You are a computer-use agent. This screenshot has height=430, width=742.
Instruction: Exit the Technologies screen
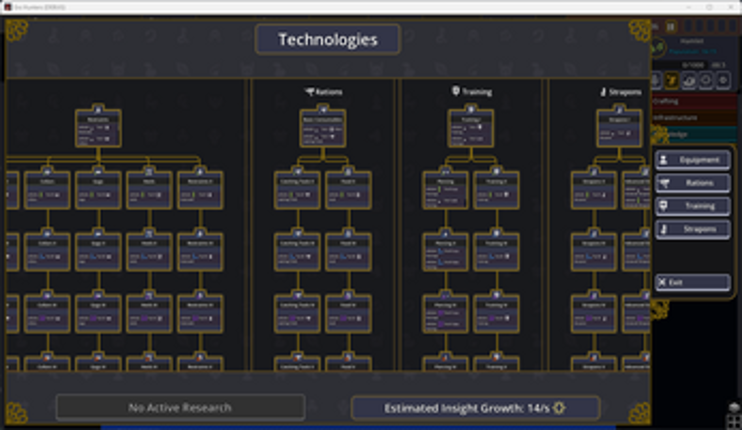click(x=692, y=283)
